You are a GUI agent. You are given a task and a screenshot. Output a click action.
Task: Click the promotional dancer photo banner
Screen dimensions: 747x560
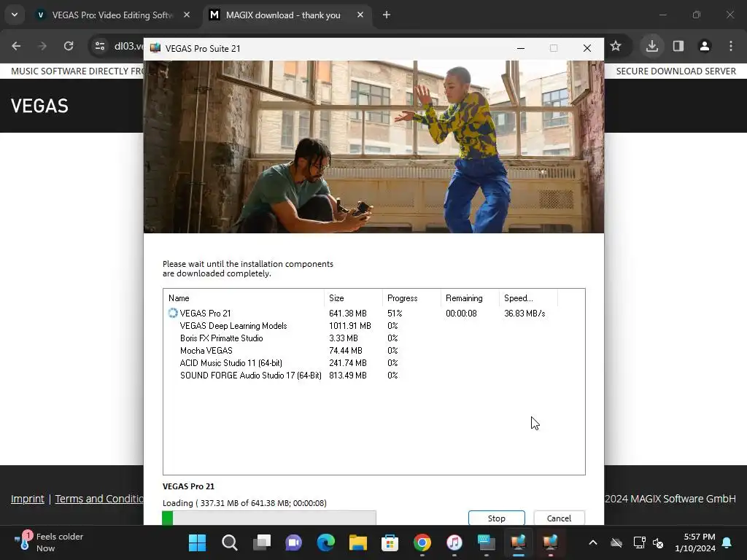pyautogui.click(x=374, y=147)
